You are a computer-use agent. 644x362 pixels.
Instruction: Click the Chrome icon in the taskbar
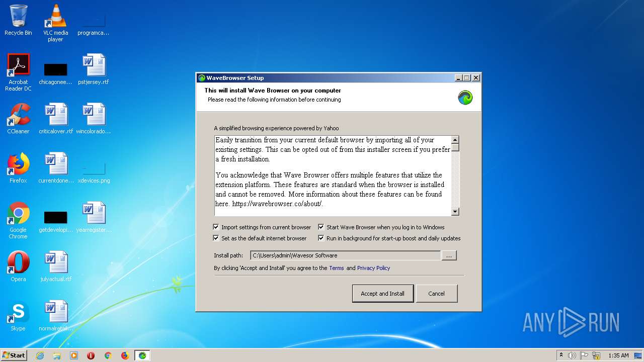pos(108,355)
